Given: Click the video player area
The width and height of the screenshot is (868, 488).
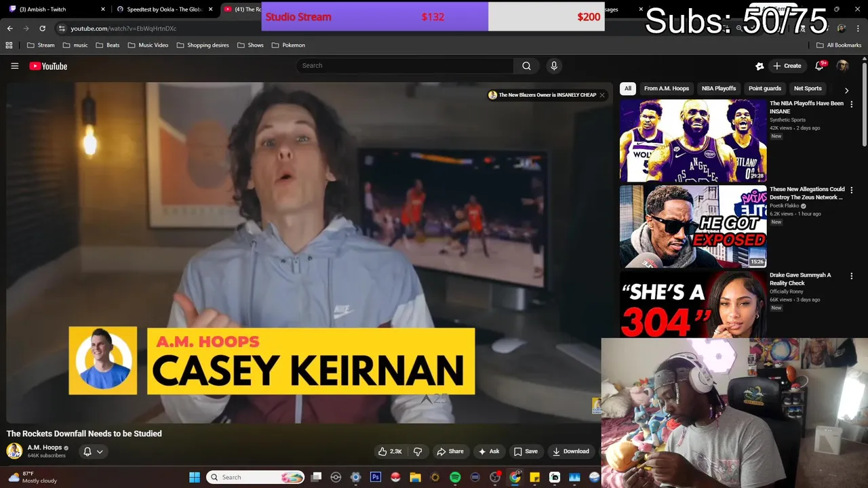Looking at the screenshot, I should click(309, 252).
